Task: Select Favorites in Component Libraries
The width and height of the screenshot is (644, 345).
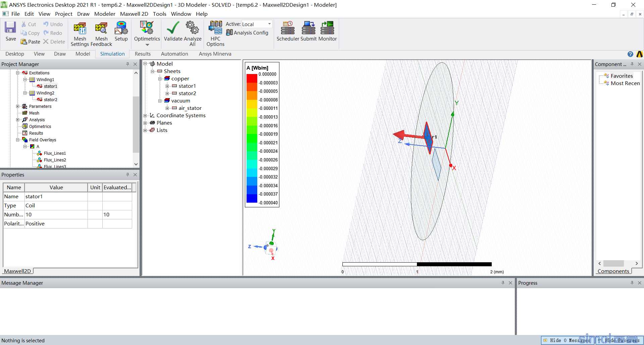Action: click(x=622, y=76)
